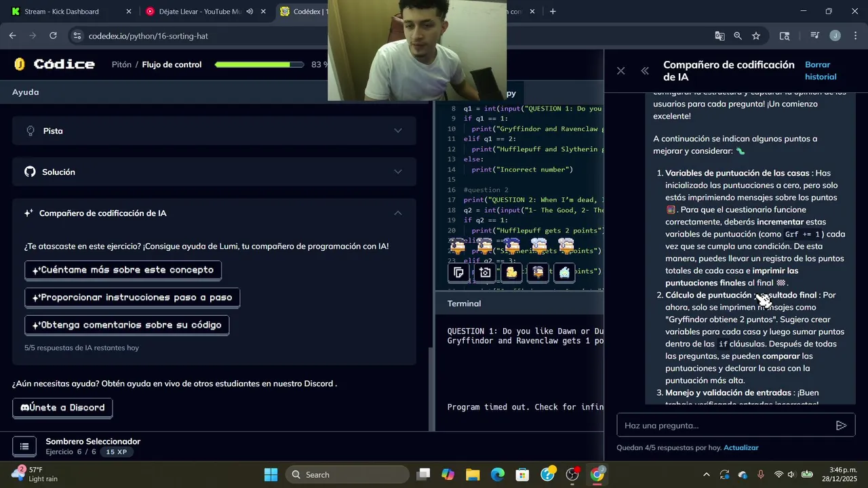Image resolution: width=868 pixels, height=488 pixels.
Task: Click the Borrar historial link
Action: coord(821,70)
